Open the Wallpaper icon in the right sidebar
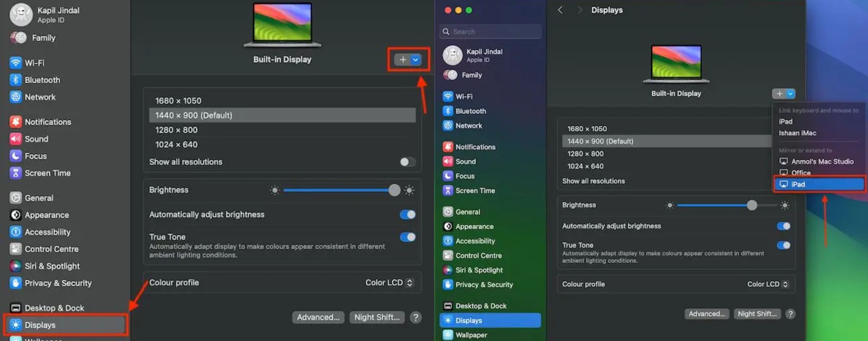The image size is (868, 341). pyautogui.click(x=448, y=335)
